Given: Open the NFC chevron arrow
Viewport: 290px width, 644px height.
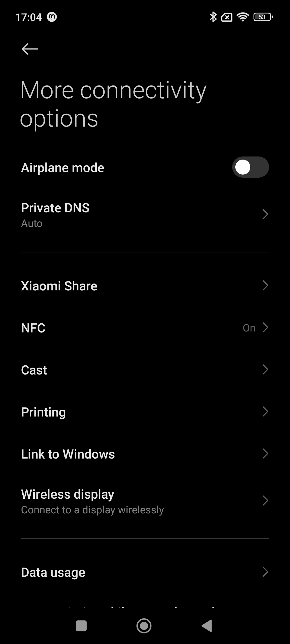Looking at the screenshot, I should coord(265,327).
